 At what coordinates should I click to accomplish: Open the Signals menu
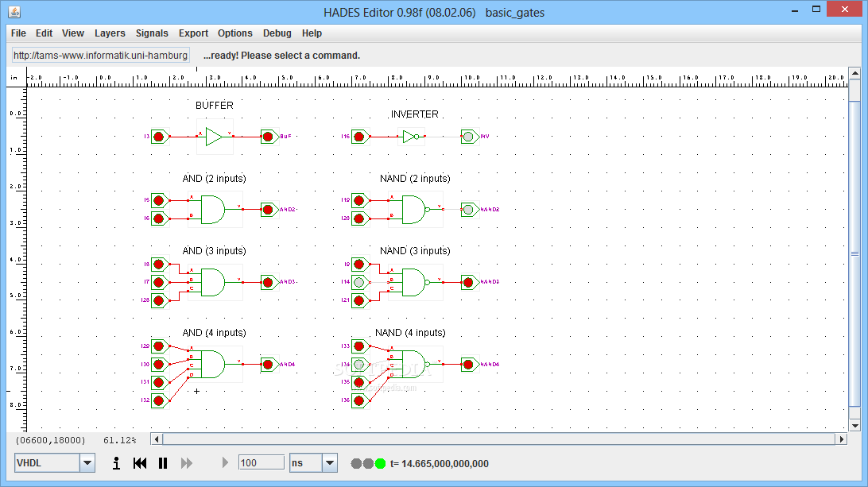(152, 33)
